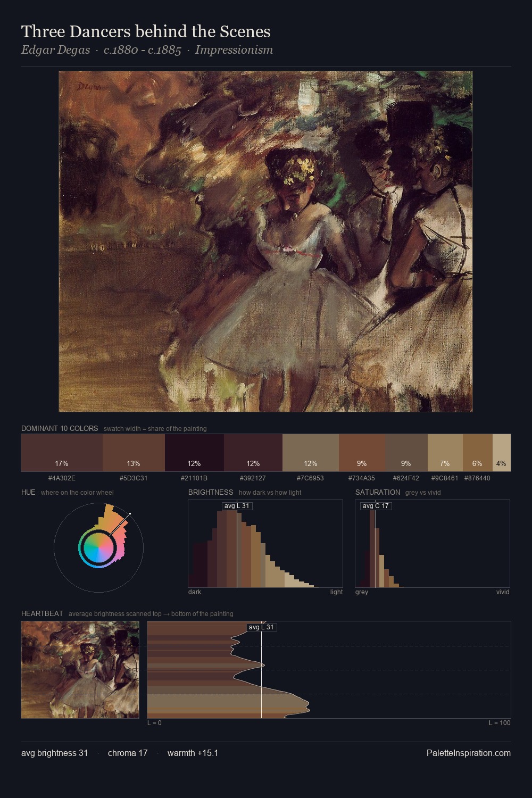Click the avg C 17 tag
This screenshot has height=798, width=532.
click(x=376, y=506)
